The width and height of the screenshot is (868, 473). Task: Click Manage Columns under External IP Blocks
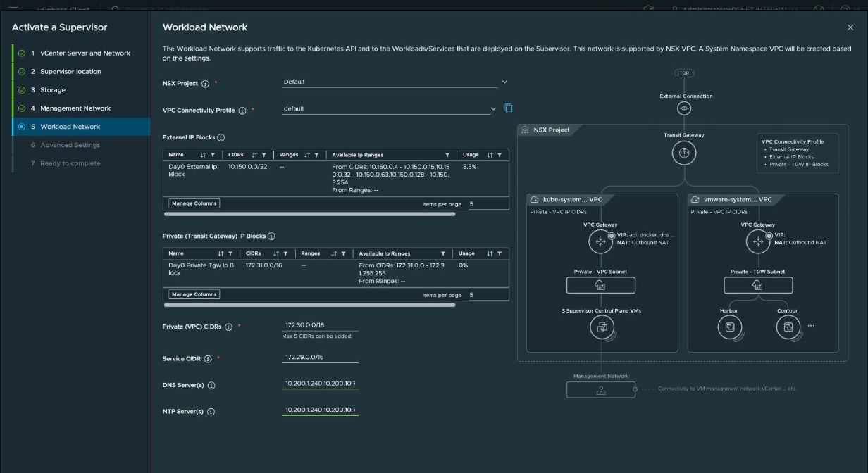(194, 203)
